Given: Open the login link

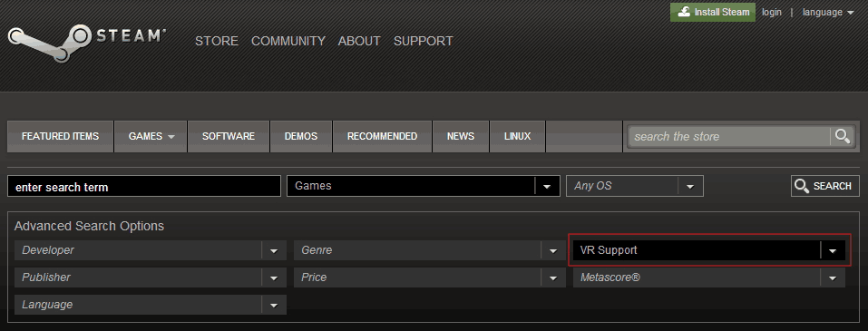Looking at the screenshot, I should tap(771, 12).
